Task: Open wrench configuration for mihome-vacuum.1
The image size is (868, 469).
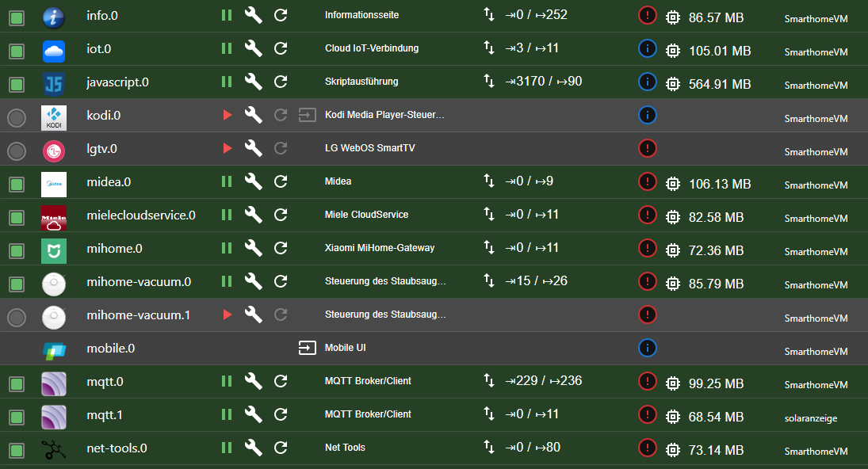Action: (253, 315)
